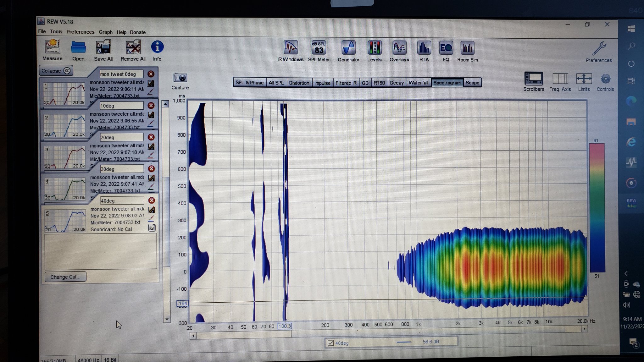Open the Preferences menu
This screenshot has height=362, width=644.
[80, 32]
